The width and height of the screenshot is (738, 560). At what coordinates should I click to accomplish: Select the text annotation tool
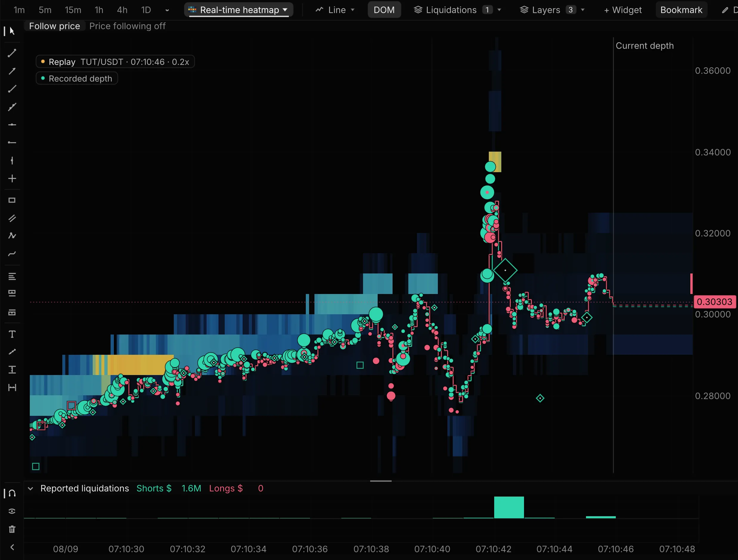tap(12, 334)
